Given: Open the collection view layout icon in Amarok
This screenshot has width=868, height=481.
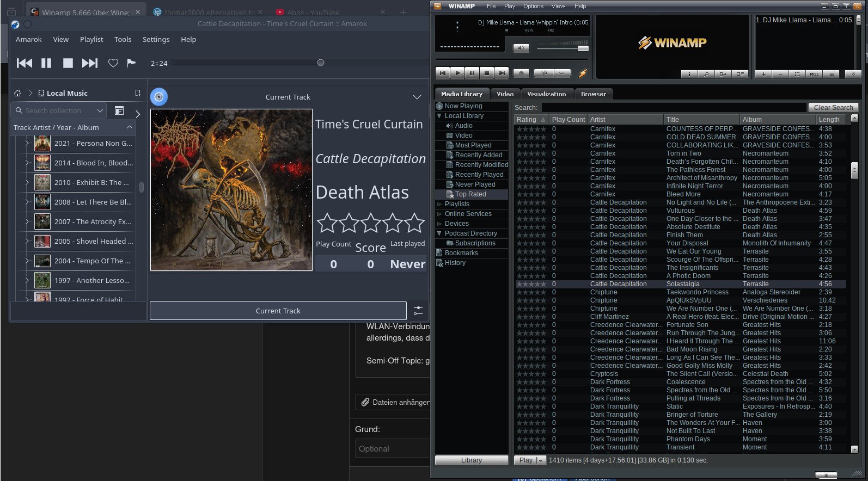Looking at the screenshot, I should 119,110.
